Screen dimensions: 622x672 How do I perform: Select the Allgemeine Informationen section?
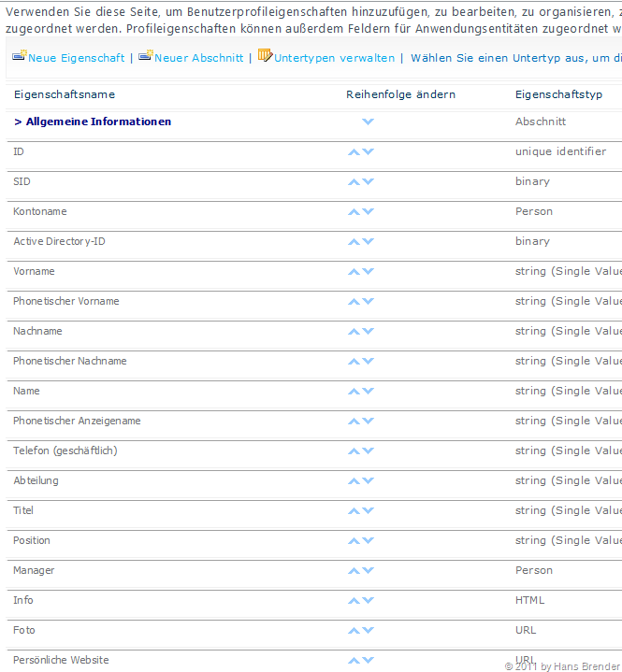(98, 122)
